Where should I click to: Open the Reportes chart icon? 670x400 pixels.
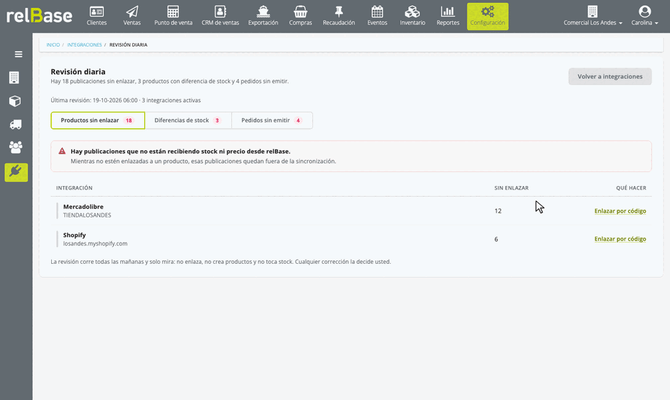(448, 12)
